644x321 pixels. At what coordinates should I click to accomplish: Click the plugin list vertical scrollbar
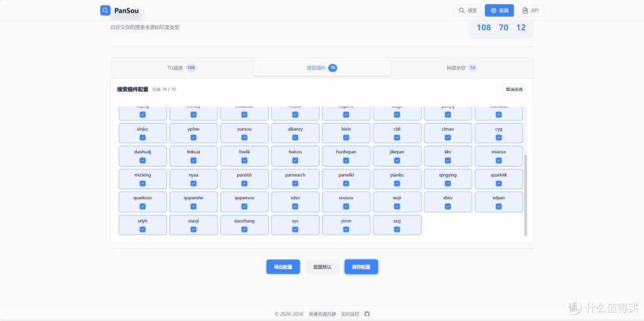[525, 195]
